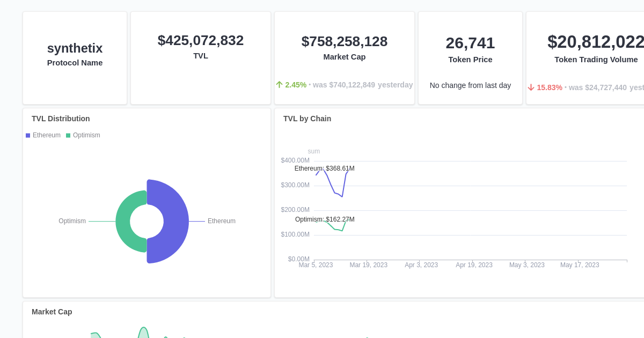Open the Token Price card
Image resolution: width=644 pixels, height=338 pixels.
[470, 57]
